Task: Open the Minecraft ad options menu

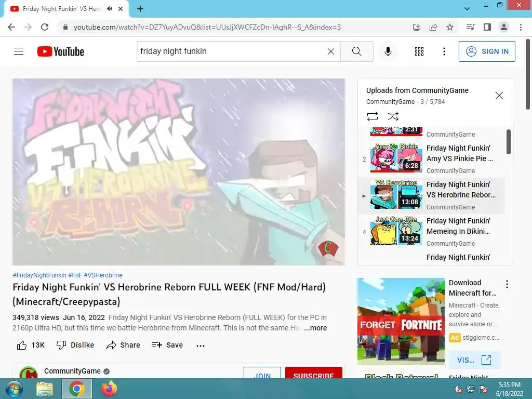Action: [507, 284]
